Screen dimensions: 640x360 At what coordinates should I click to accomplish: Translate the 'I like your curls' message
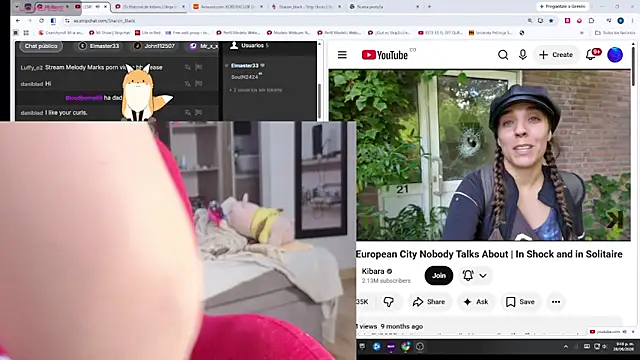(187, 113)
